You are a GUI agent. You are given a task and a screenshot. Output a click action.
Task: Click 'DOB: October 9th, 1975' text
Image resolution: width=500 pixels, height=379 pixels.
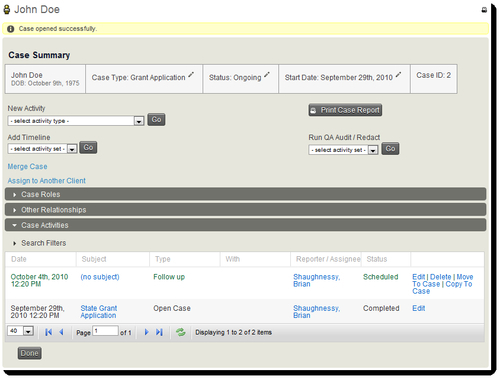click(x=45, y=83)
